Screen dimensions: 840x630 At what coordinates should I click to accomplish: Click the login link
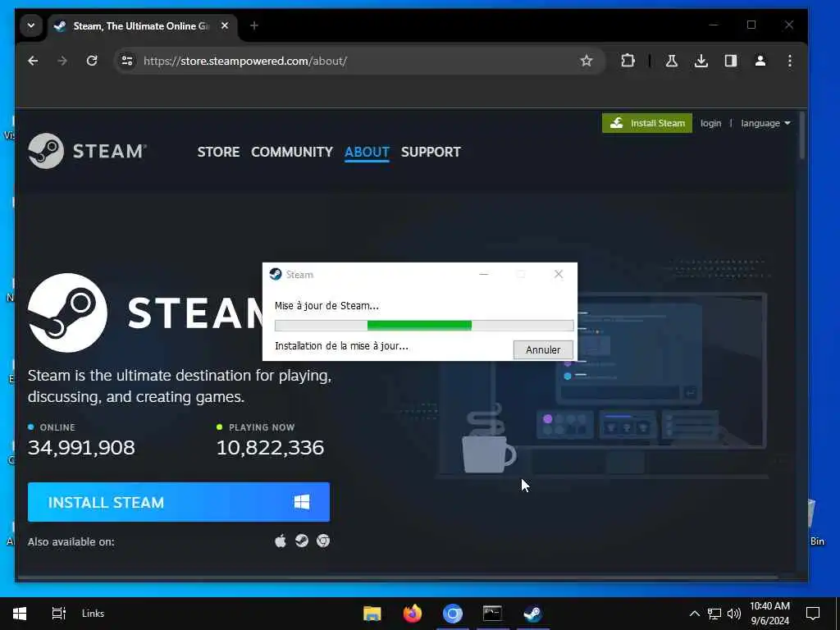point(710,123)
